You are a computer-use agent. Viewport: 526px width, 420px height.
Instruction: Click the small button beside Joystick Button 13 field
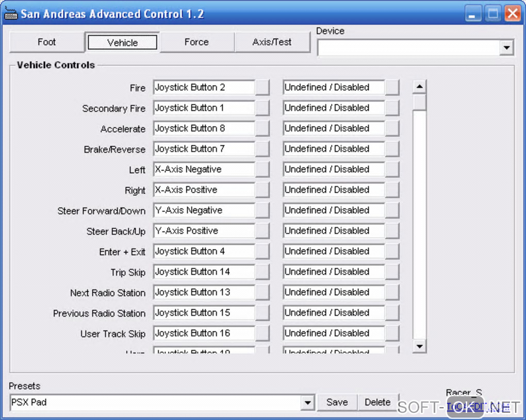[x=262, y=292]
